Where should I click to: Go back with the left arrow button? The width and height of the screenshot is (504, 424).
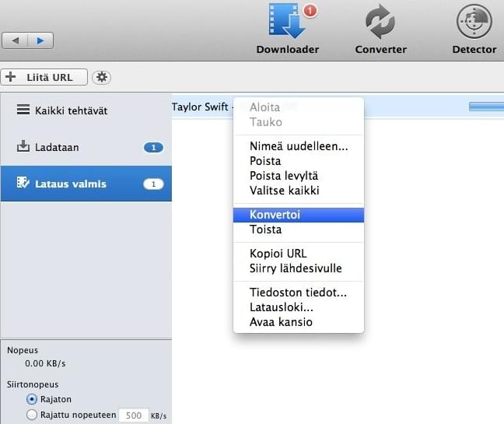pyautogui.click(x=15, y=40)
